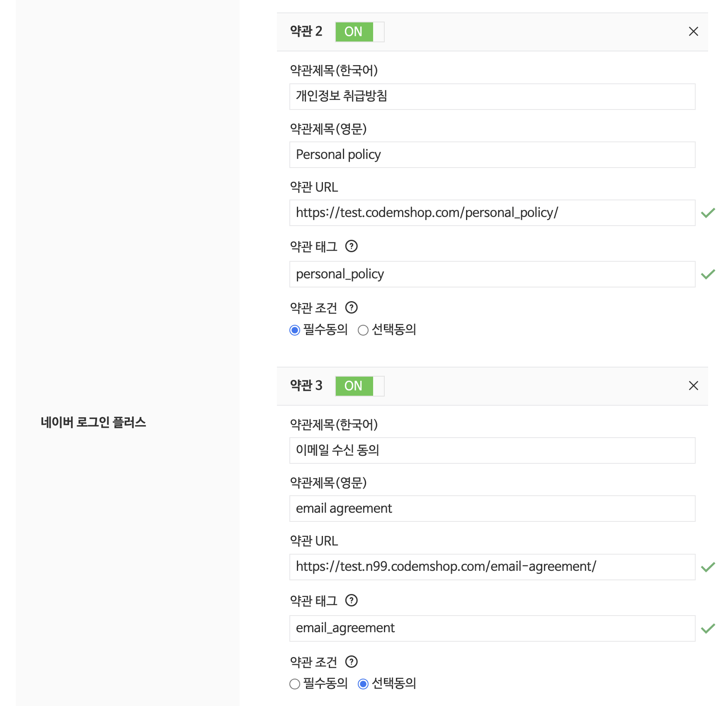728x706 pixels.
Task: Focus the 개인정보 취급방침 title field
Action: (x=492, y=97)
